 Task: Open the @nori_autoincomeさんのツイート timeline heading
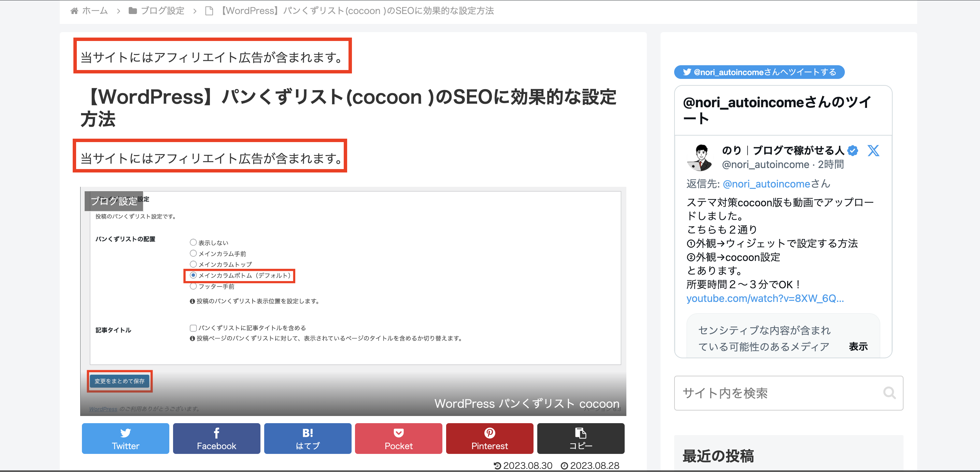point(777,110)
